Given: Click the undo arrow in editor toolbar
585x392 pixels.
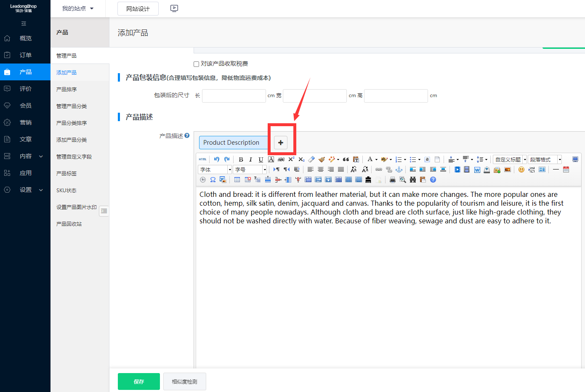Looking at the screenshot, I should pyautogui.click(x=216, y=159).
